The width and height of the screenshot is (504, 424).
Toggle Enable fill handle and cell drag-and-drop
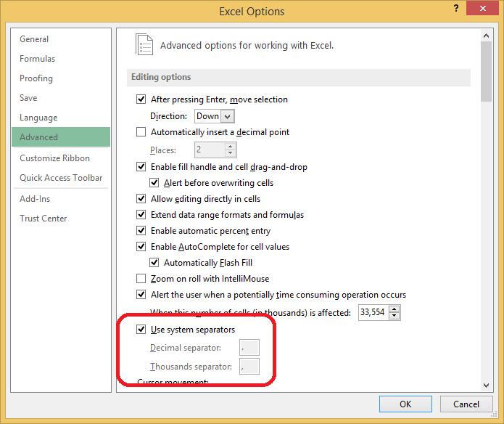tap(141, 167)
